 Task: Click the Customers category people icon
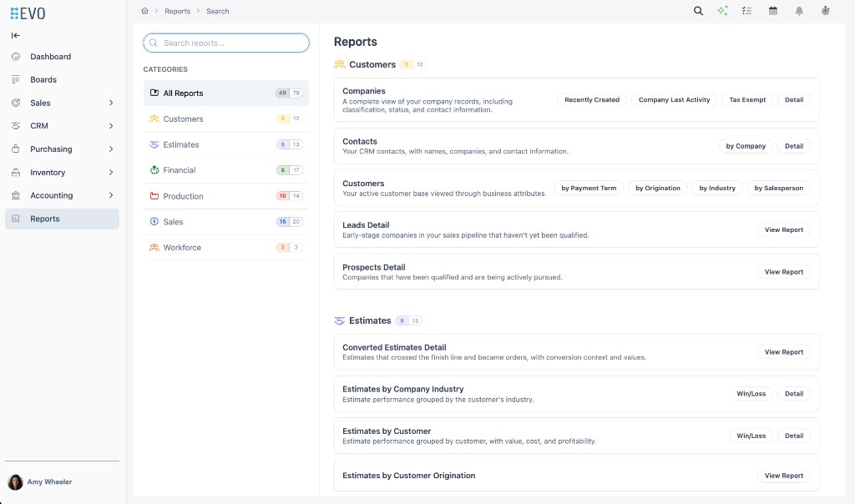[x=154, y=118]
